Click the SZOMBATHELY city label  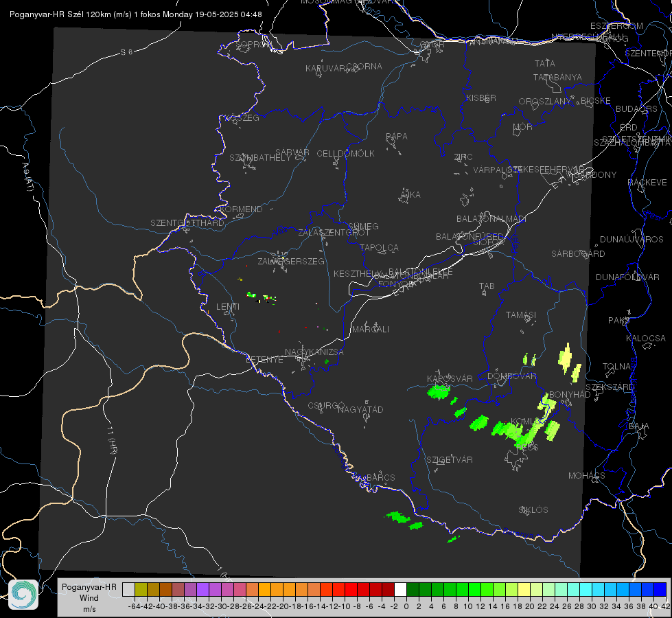point(260,157)
